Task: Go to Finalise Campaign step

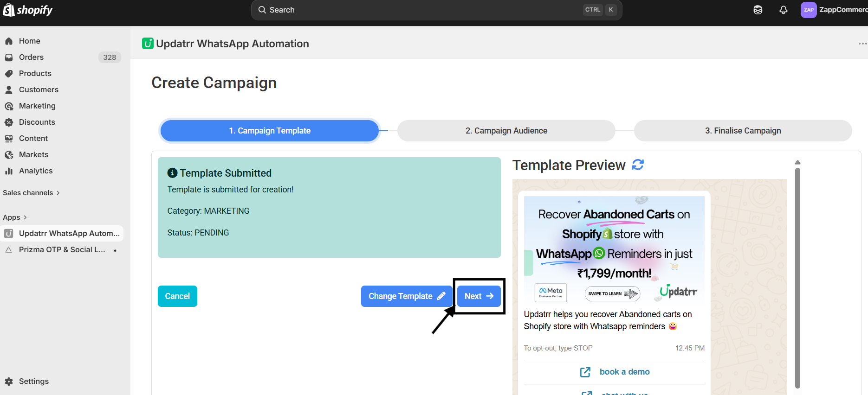Action: [743, 131]
